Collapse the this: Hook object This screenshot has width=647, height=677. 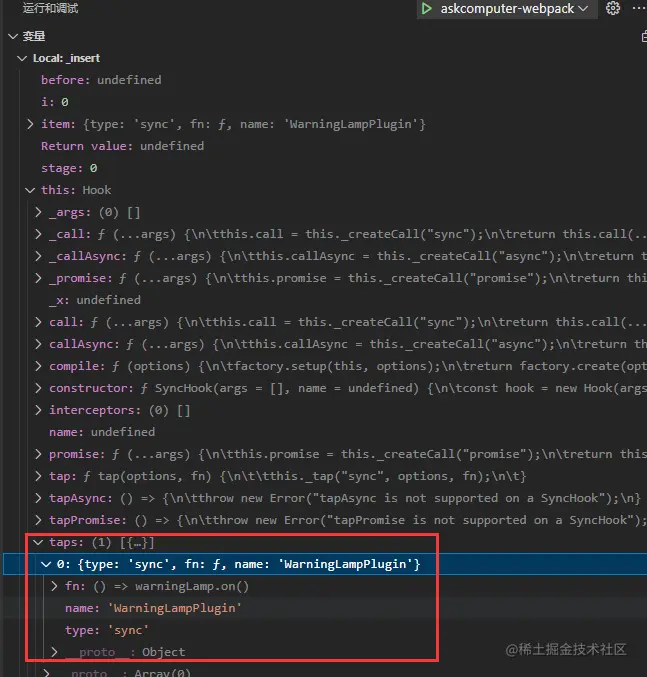(30, 190)
